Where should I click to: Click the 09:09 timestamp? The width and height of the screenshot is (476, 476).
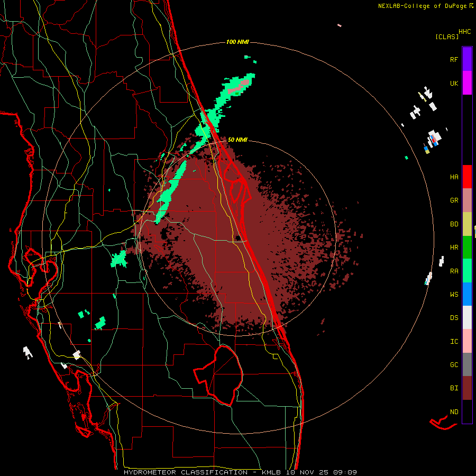(345, 472)
